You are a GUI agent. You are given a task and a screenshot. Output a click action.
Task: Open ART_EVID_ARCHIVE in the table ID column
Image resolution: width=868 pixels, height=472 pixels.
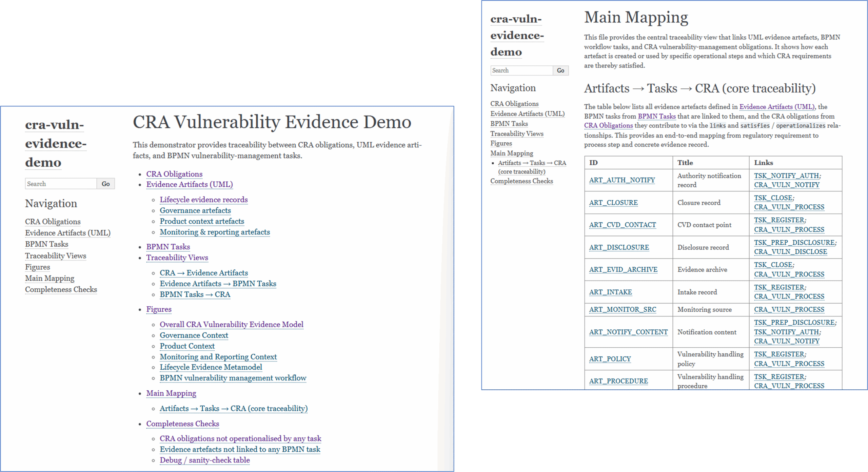pyautogui.click(x=623, y=269)
